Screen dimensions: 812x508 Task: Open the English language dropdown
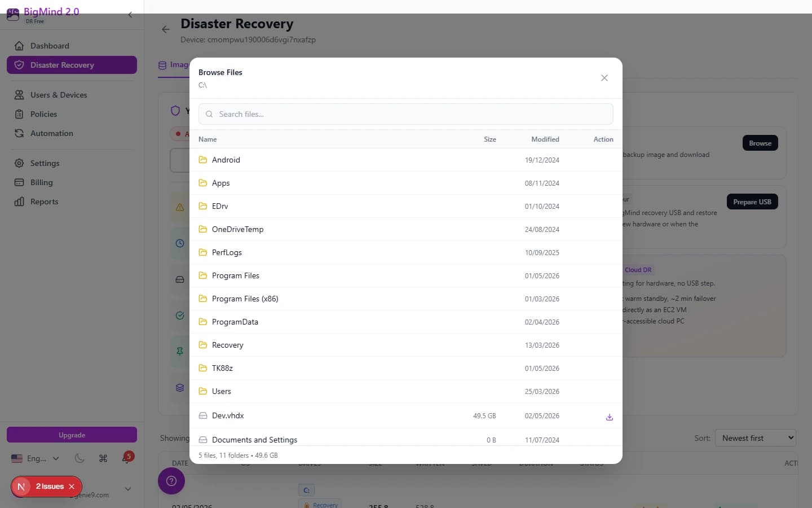[x=36, y=458]
